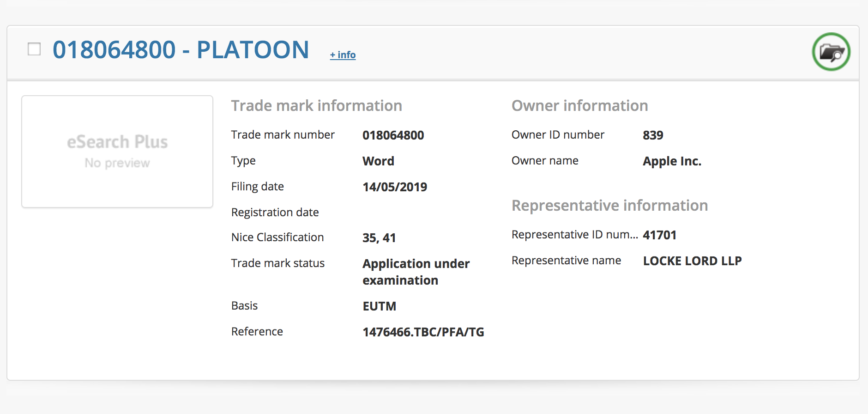
Task: Click the 'Registration date' label
Action: coord(275,213)
